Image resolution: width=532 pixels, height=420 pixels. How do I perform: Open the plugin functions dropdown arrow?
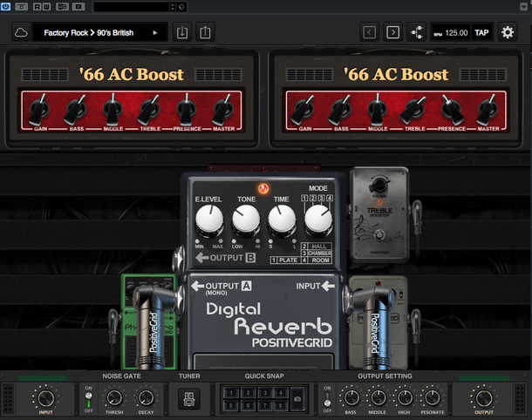[523, 6]
